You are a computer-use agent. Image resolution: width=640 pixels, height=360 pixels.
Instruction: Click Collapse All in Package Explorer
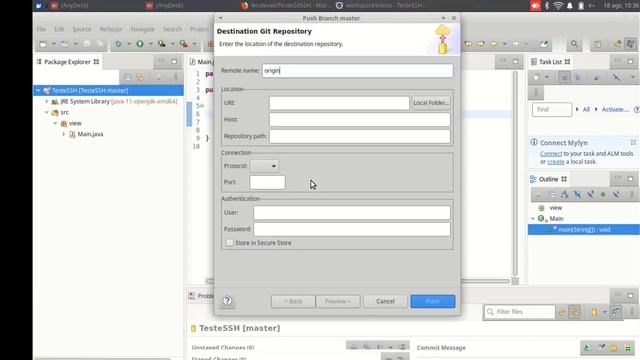pos(127,77)
